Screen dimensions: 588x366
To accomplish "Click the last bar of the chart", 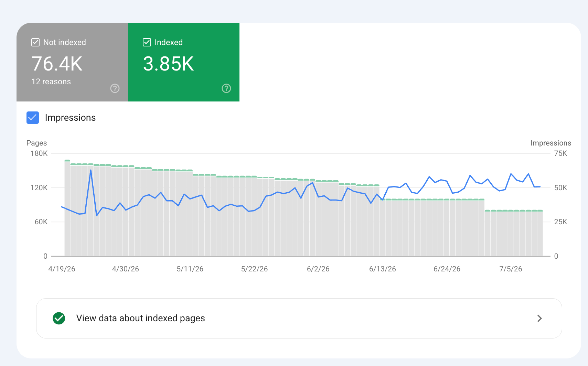I will coord(540,233).
